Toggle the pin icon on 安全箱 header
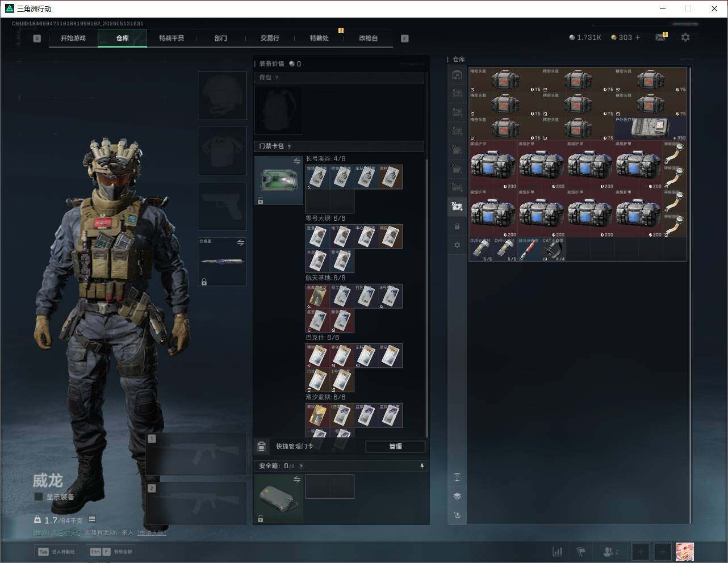The image size is (728, 563). coord(422,466)
